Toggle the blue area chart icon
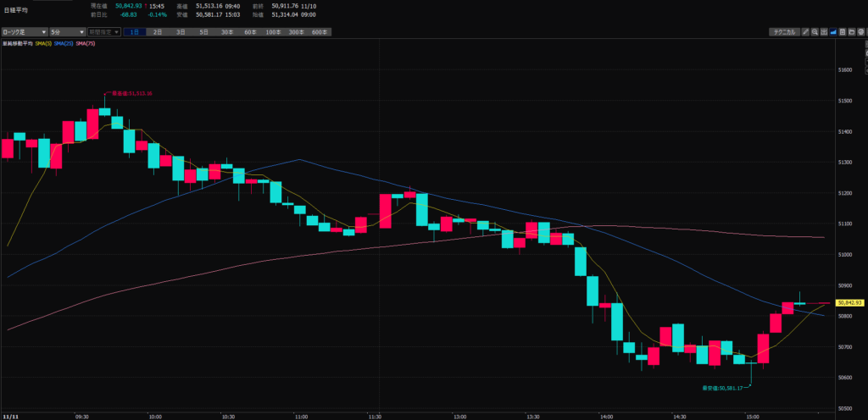This screenshot has height=420, width=868. click(833, 32)
